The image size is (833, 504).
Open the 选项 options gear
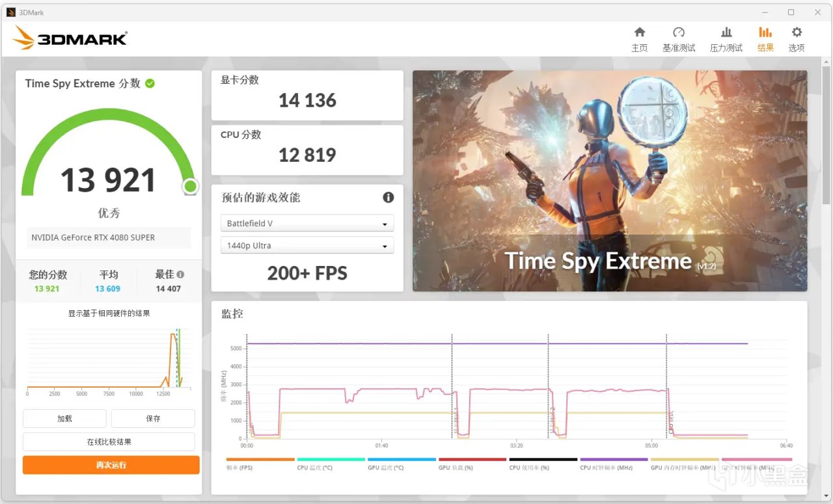[x=797, y=39]
